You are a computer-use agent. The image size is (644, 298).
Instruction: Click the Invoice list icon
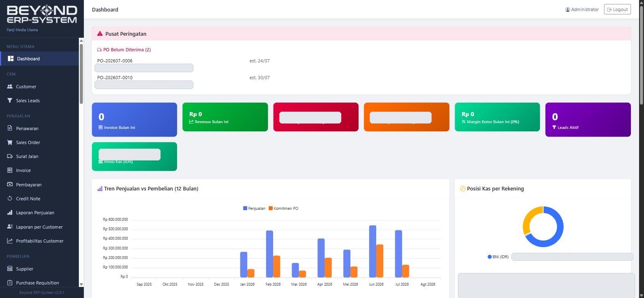click(10, 170)
